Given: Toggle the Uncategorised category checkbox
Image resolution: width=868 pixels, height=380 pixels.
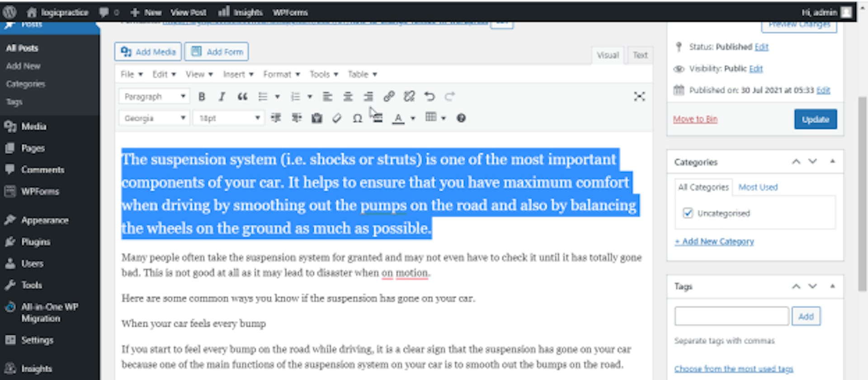Looking at the screenshot, I should click(x=688, y=213).
